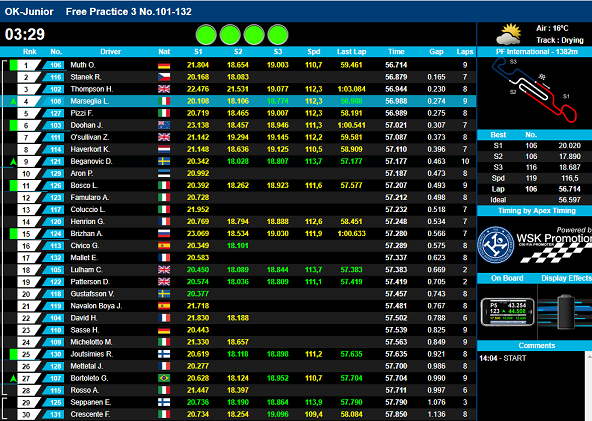Sort by the Spd column header

point(313,52)
